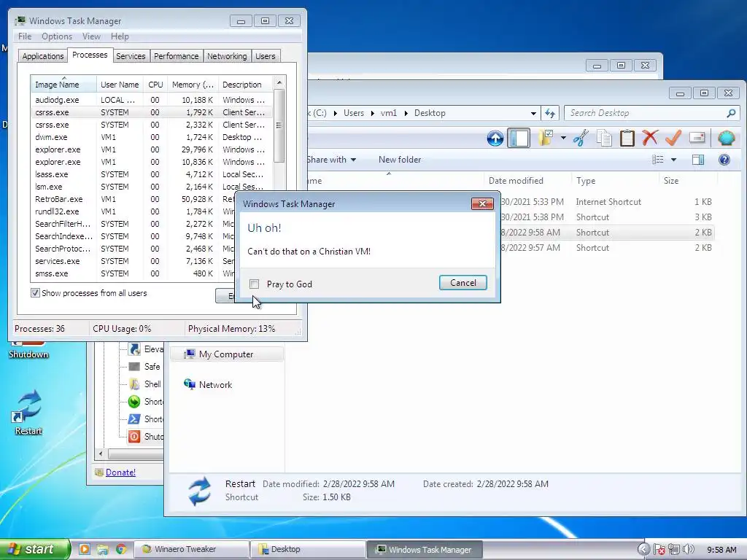Switch to the Performance tab
Viewport: 747px width, 560px height.
177,56
